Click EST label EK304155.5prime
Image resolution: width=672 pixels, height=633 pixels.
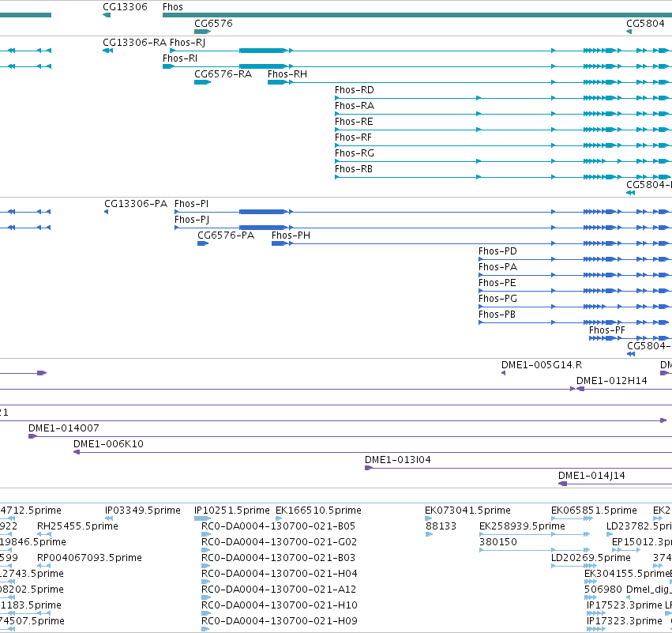(x=626, y=575)
